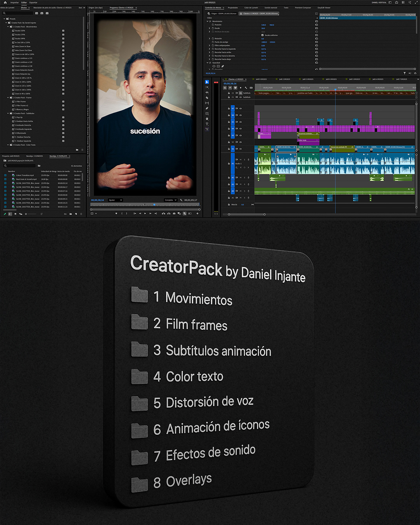
Task: Filter effects by Accelerated Effects badge
Action: [37, 13]
